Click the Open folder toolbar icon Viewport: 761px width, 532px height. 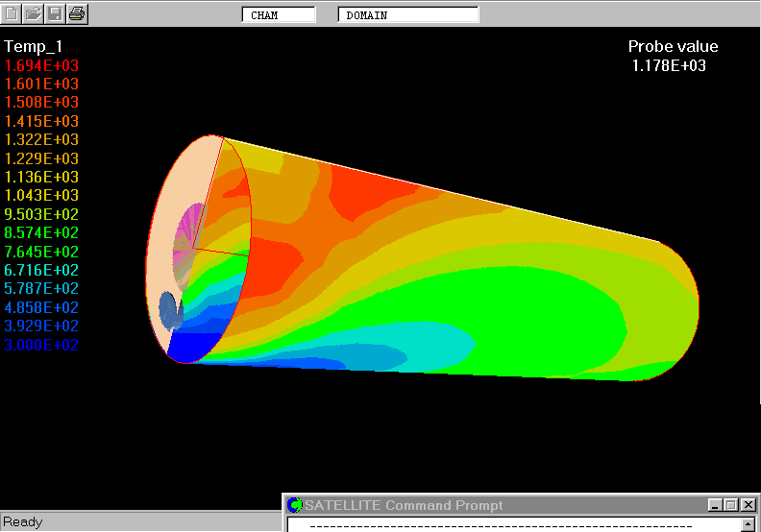pyautogui.click(x=33, y=13)
